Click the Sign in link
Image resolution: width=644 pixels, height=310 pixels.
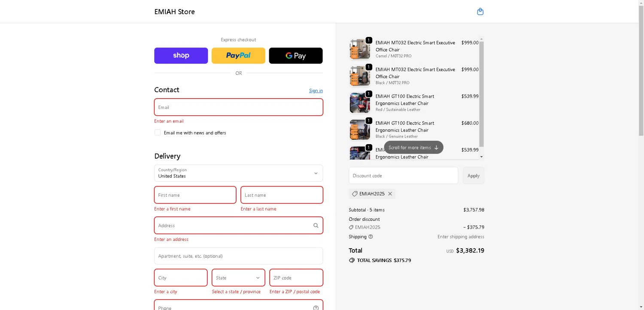pyautogui.click(x=316, y=90)
